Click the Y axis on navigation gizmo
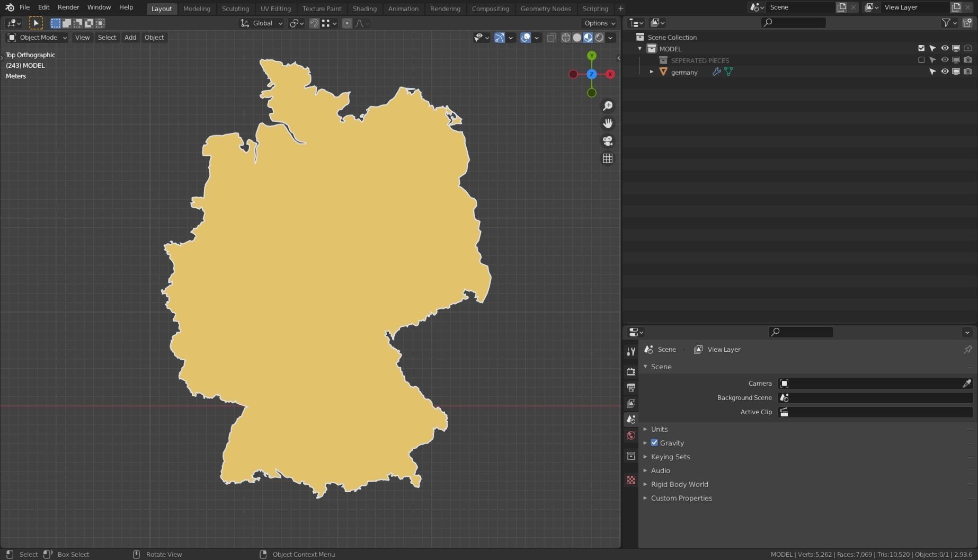The height and width of the screenshot is (560, 978). tap(592, 56)
